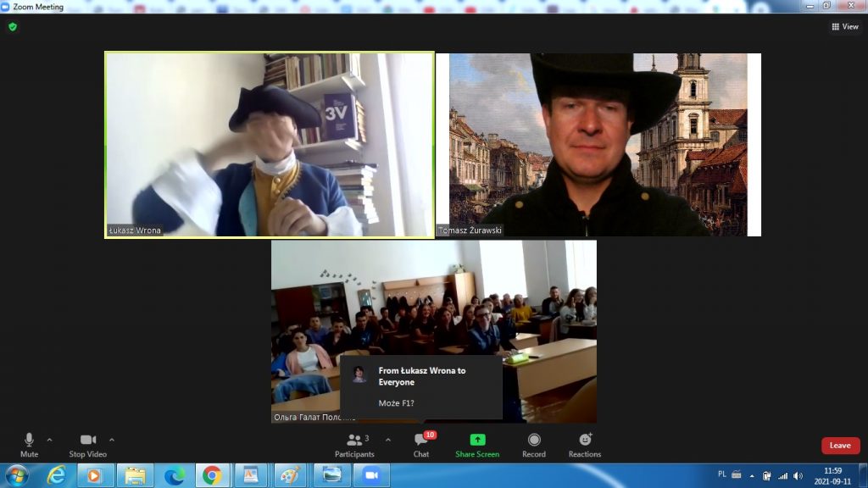The width and height of the screenshot is (868, 488).
Task: Leave the meeting
Action: pyautogui.click(x=840, y=446)
